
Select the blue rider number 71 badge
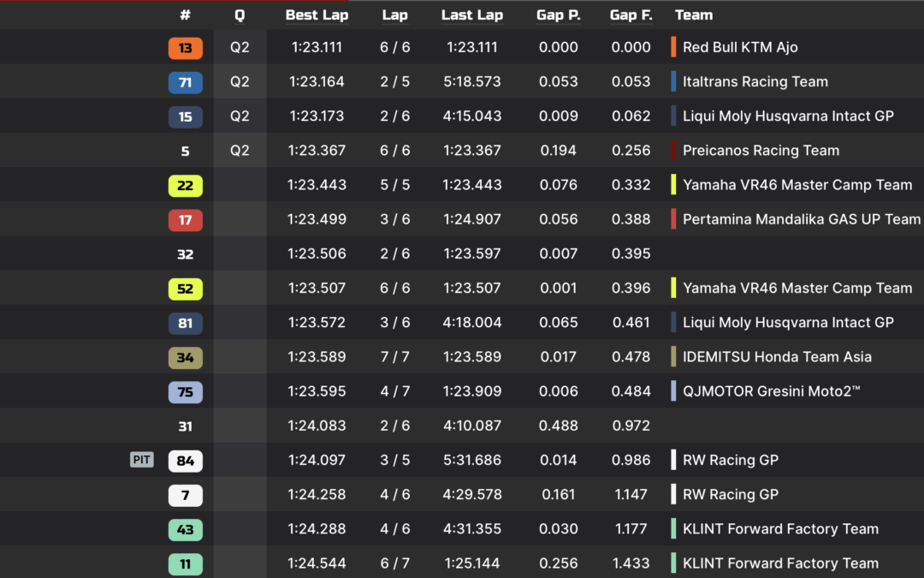(185, 82)
